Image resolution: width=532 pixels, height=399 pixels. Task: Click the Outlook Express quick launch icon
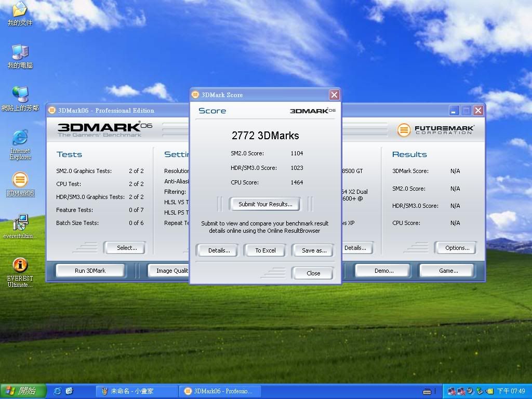69,391
